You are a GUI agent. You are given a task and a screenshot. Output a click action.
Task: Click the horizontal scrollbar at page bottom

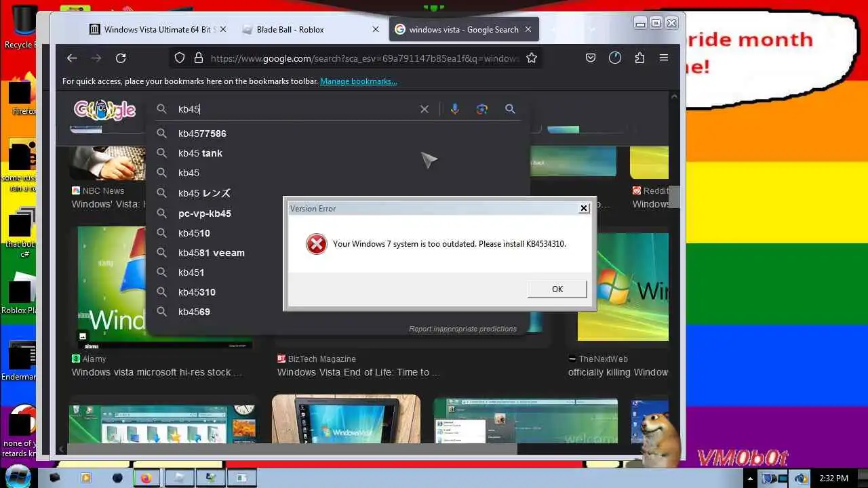pyautogui.click(x=292, y=449)
